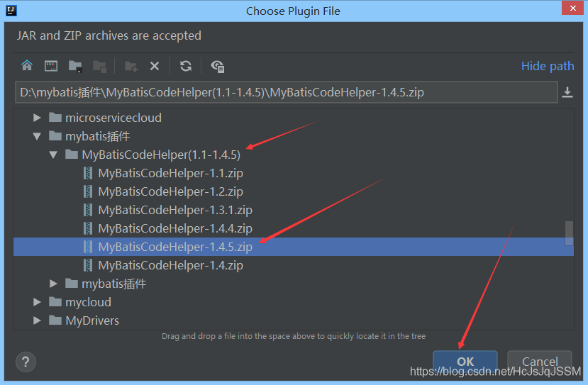Click into the file path field

pyautogui.click(x=284, y=92)
